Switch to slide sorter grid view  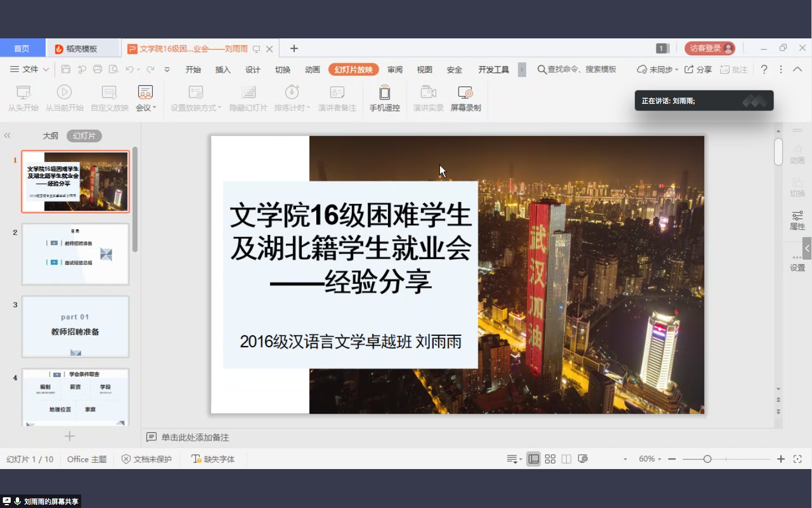tap(550, 459)
